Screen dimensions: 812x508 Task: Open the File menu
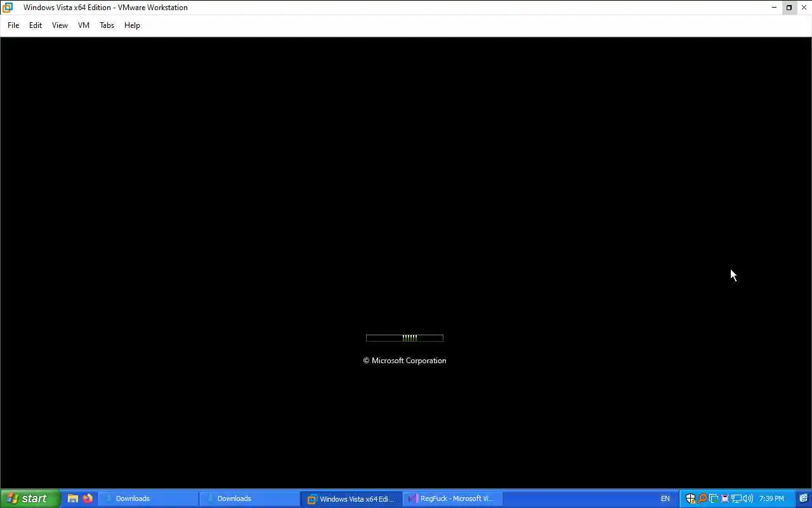click(13, 25)
